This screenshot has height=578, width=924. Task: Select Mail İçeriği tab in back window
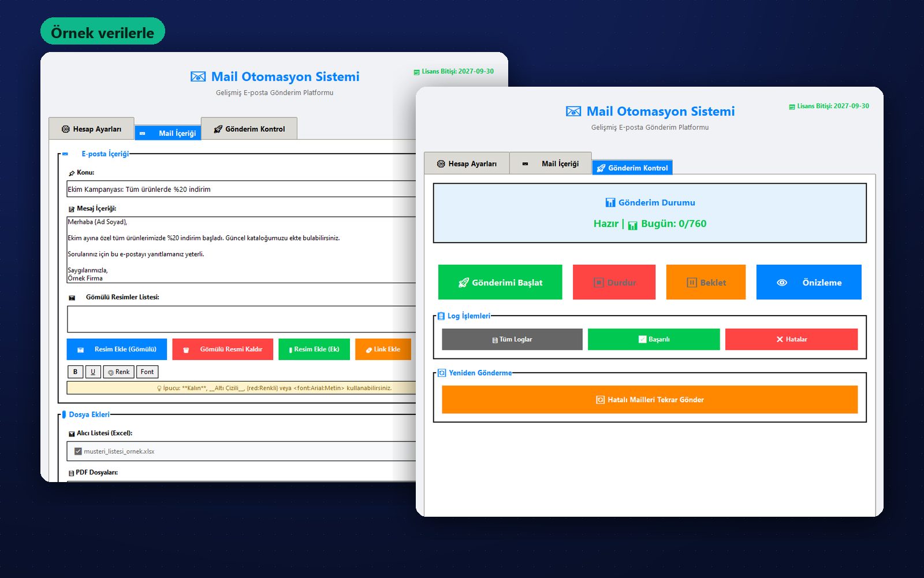(x=168, y=133)
